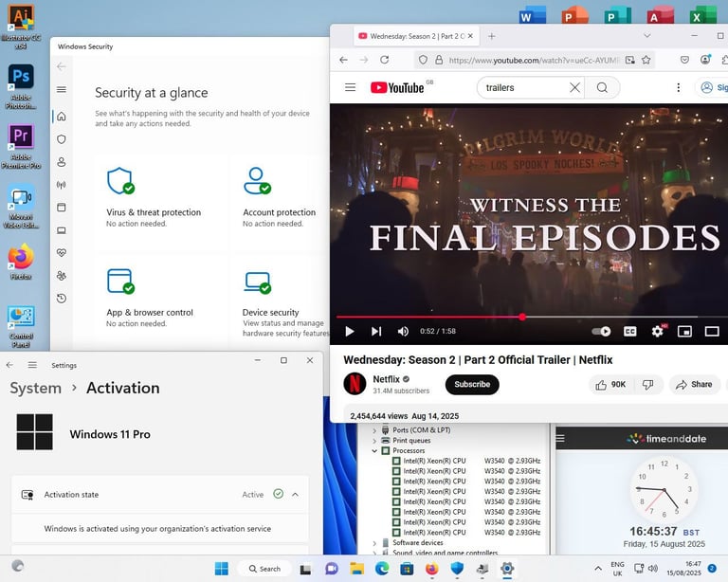
Task: Toggle closed captions CC button
Action: click(630, 332)
